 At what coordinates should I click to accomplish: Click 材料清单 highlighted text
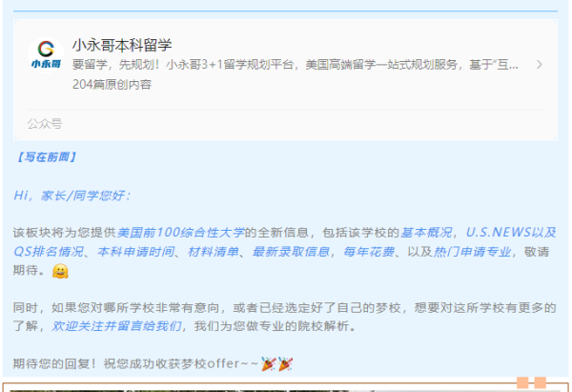tap(214, 252)
